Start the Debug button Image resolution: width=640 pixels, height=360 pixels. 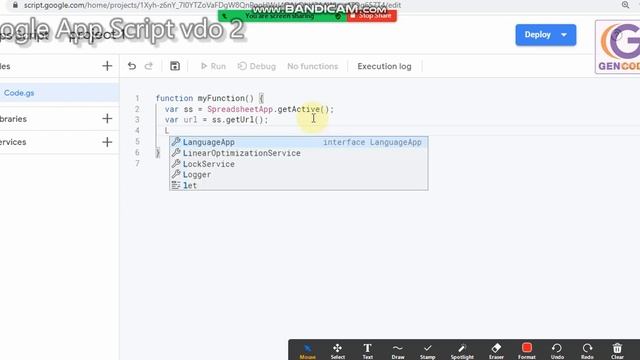[257, 66]
